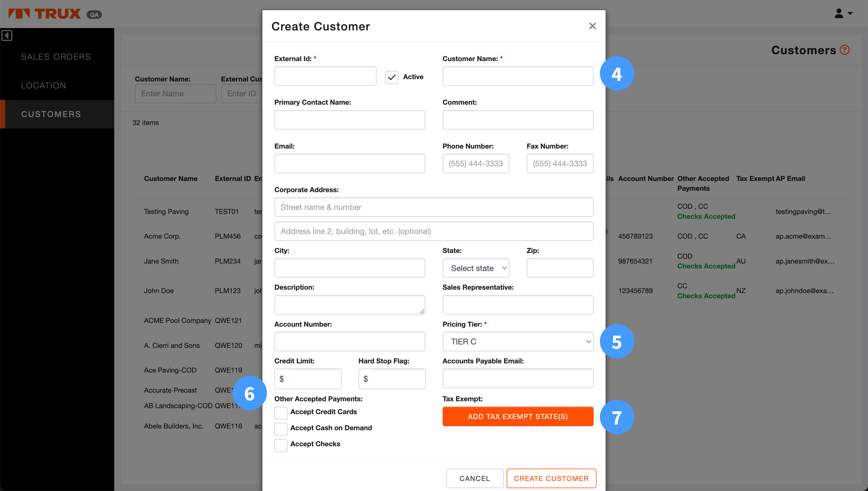
Task: Click account number 456789123
Action: [x=635, y=236]
